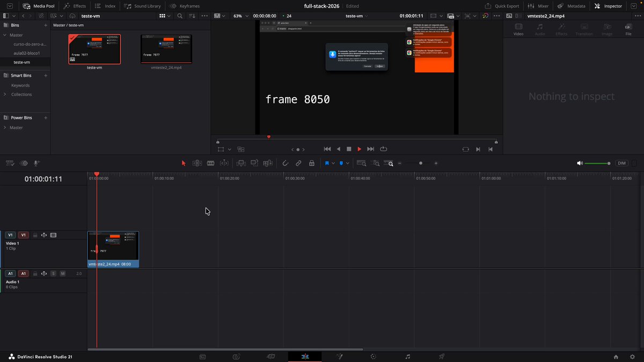Open the Fusion page from bottom bar
The width and height of the screenshot is (644, 362).
(x=339, y=357)
